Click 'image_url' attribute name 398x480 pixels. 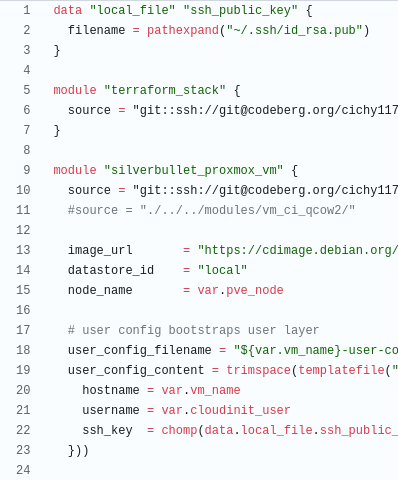100,250
